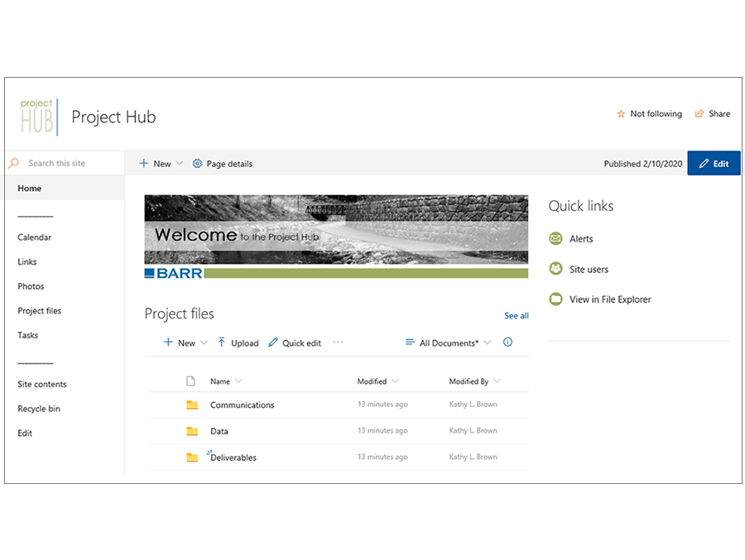Click the Alerts envelope icon
The width and height of the screenshot is (745, 560).
pyautogui.click(x=555, y=239)
